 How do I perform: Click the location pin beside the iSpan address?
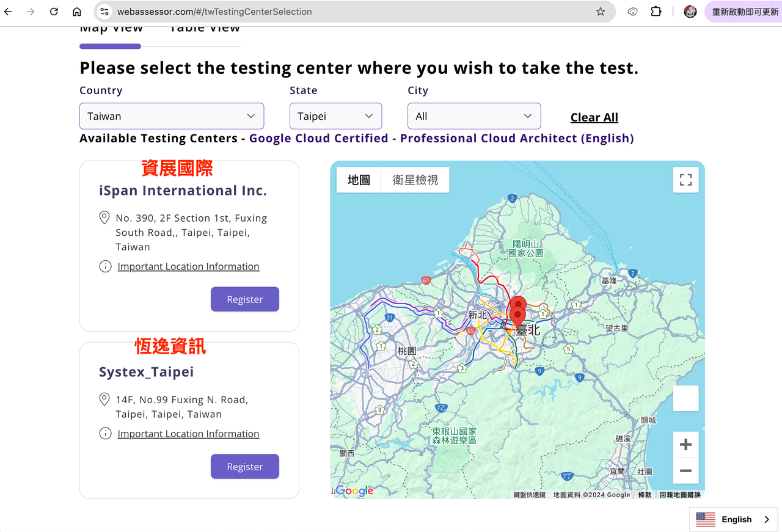104,218
